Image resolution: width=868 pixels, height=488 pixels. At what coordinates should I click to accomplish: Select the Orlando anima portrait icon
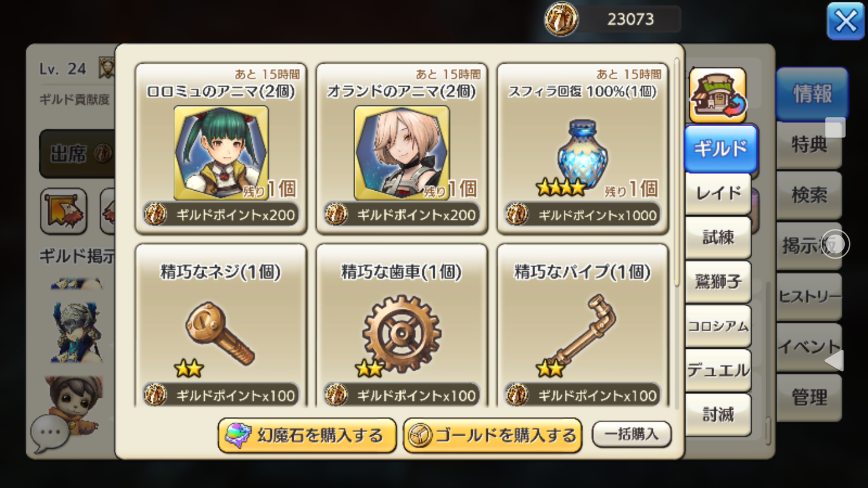(402, 153)
